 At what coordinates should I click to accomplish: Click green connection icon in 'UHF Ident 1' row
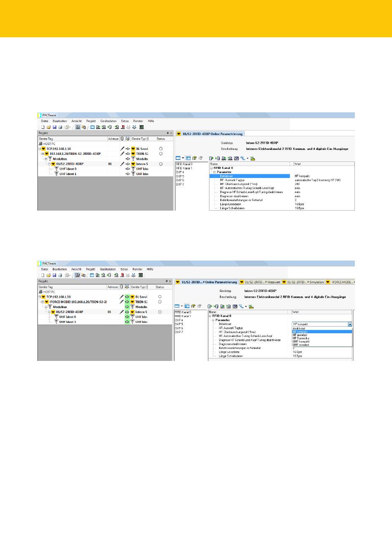[x=127, y=322]
